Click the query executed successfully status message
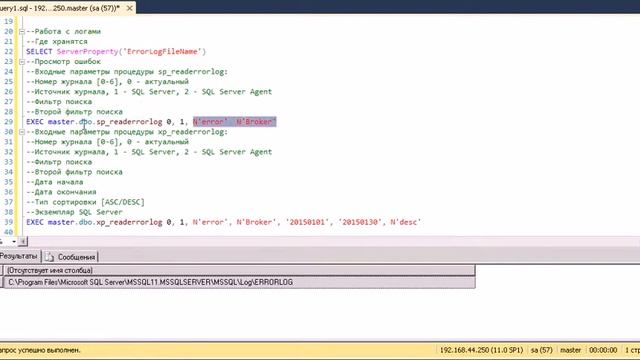Viewport: 640px width, 360px height. click(40, 350)
